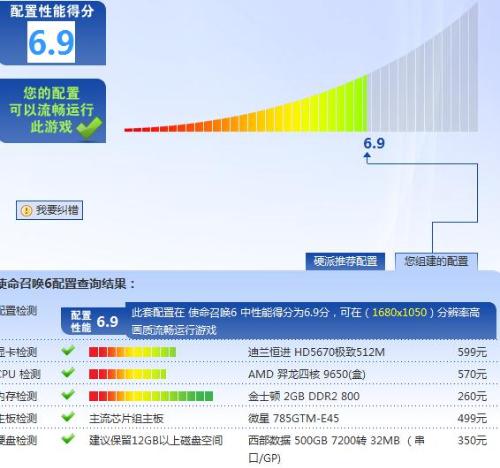The width and height of the screenshot is (500, 468).
Task: Click the green check in 硬盘检测 row
Action: tap(68, 439)
